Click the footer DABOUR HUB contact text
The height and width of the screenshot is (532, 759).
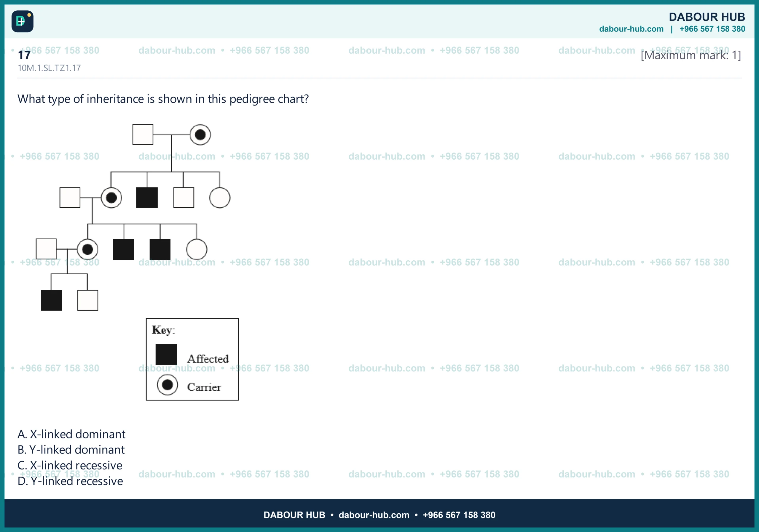click(x=379, y=515)
